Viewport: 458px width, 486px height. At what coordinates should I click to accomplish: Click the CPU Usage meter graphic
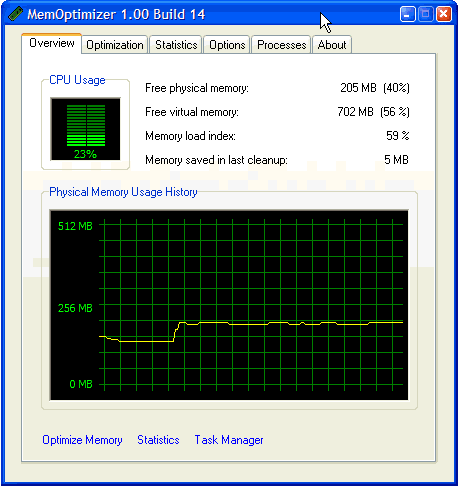pyautogui.click(x=86, y=129)
